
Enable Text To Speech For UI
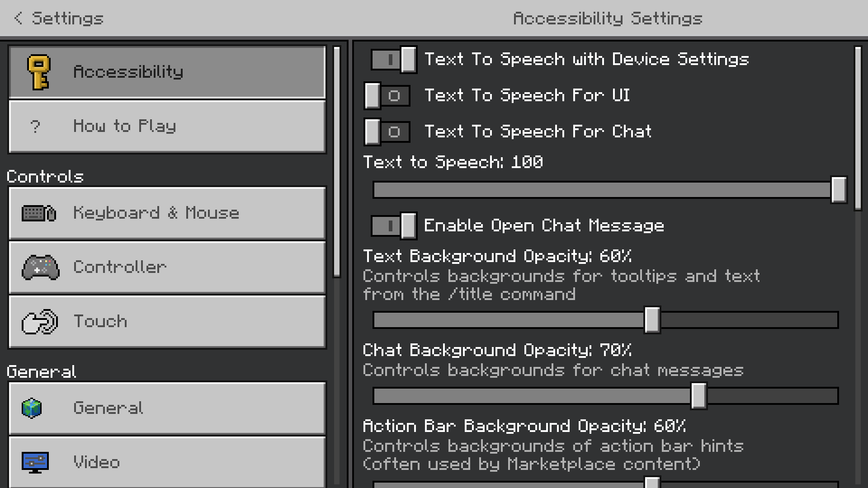(387, 96)
